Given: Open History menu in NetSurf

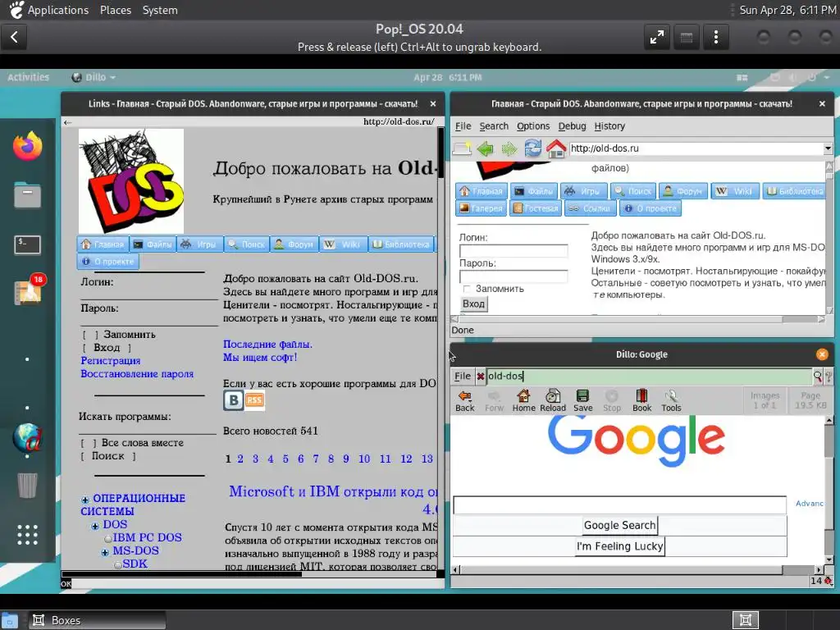Looking at the screenshot, I should 609,126.
